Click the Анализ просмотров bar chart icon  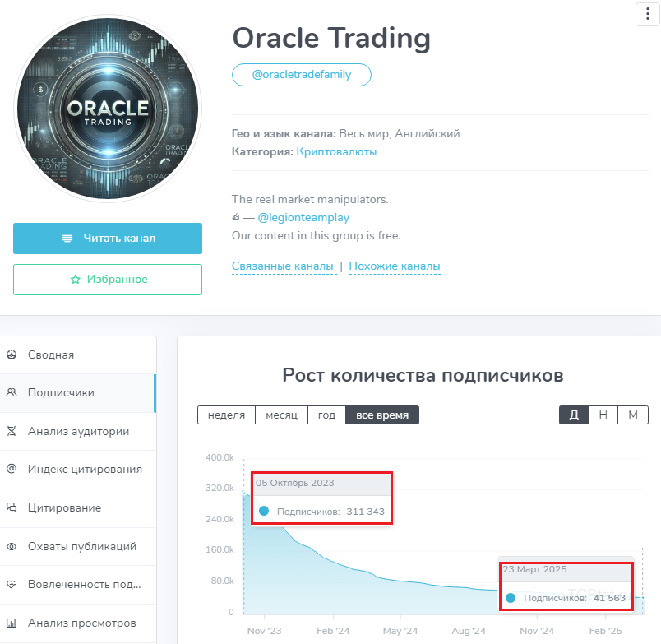coord(12,623)
